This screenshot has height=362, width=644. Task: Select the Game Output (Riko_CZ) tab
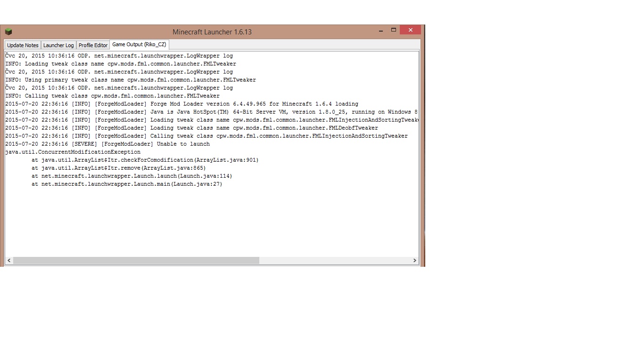[139, 45]
